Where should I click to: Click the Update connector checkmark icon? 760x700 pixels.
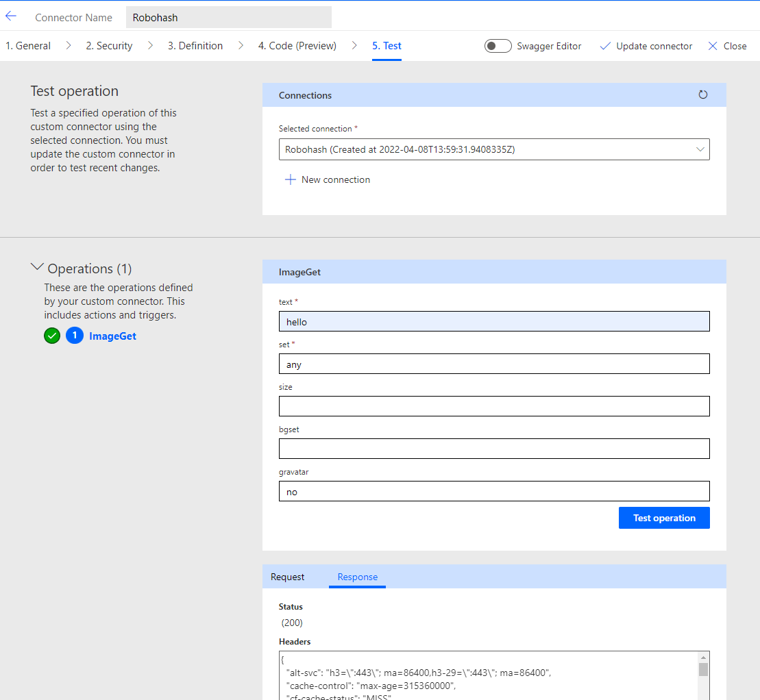[605, 46]
